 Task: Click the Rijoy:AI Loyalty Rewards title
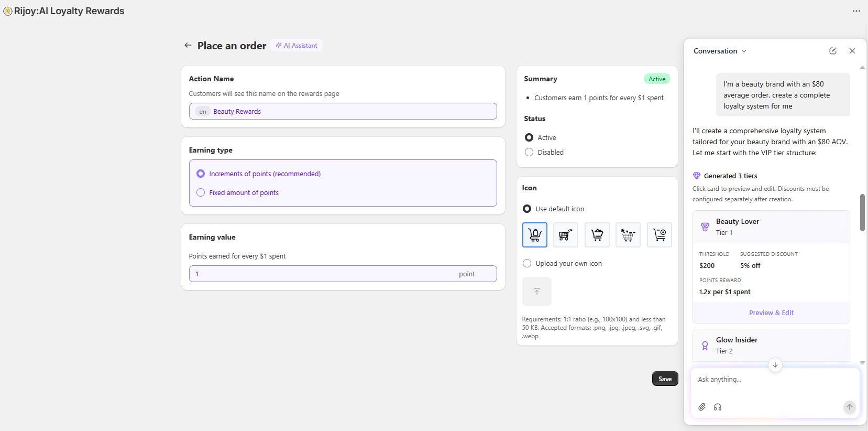(69, 11)
